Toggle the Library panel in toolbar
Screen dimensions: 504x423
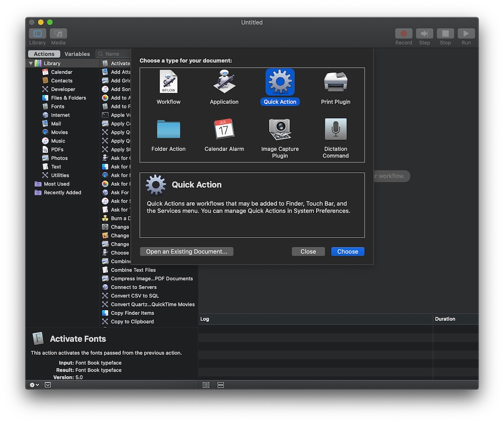37,34
